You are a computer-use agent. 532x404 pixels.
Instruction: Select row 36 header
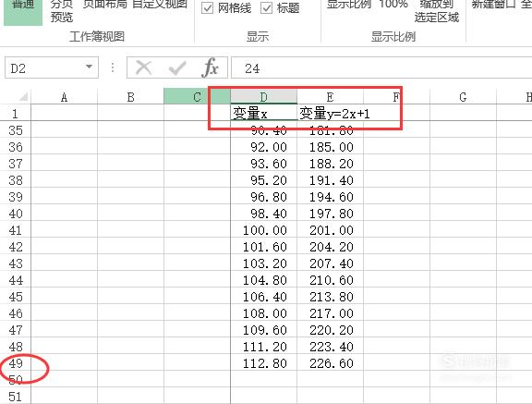click(x=16, y=147)
